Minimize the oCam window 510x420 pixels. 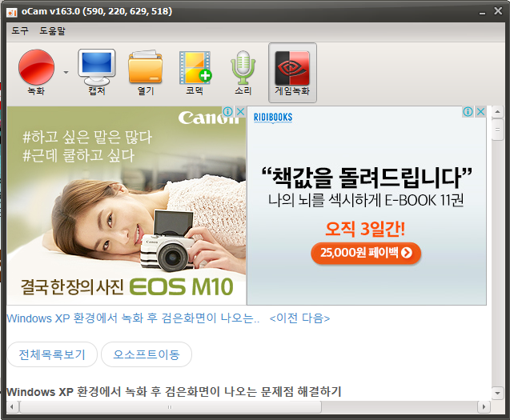tap(482, 12)
